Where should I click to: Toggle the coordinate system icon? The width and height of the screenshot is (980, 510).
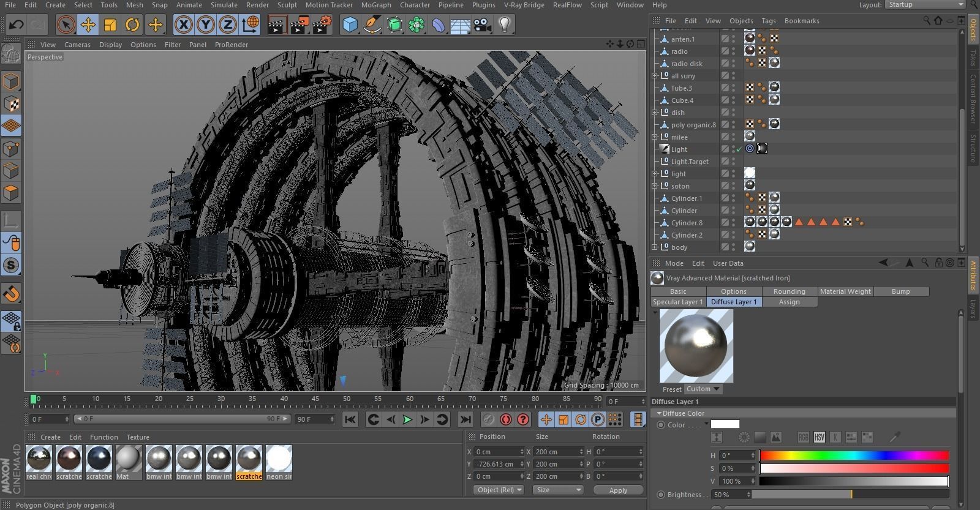[x=251, y=25]
